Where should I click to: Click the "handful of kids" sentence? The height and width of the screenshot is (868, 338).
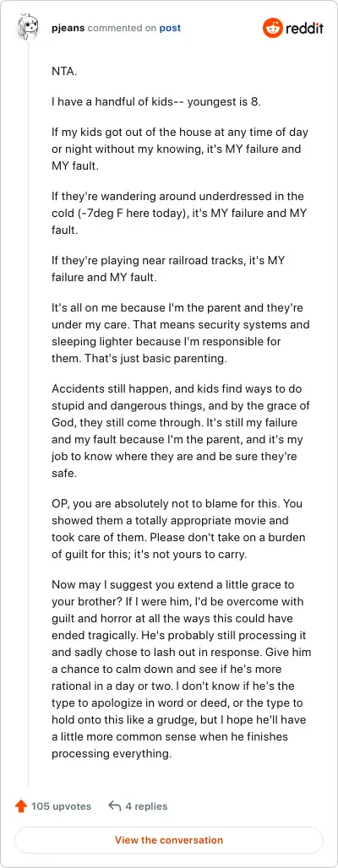coord(155,102)
